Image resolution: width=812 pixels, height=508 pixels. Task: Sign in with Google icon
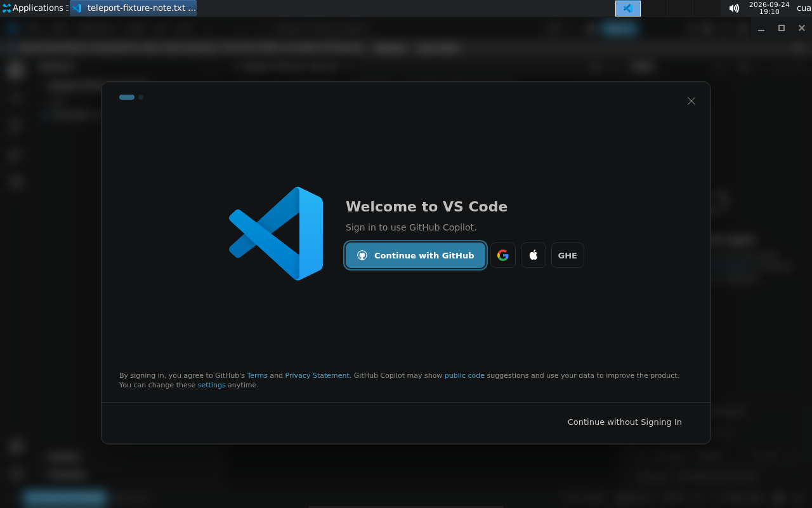point(503,255)
